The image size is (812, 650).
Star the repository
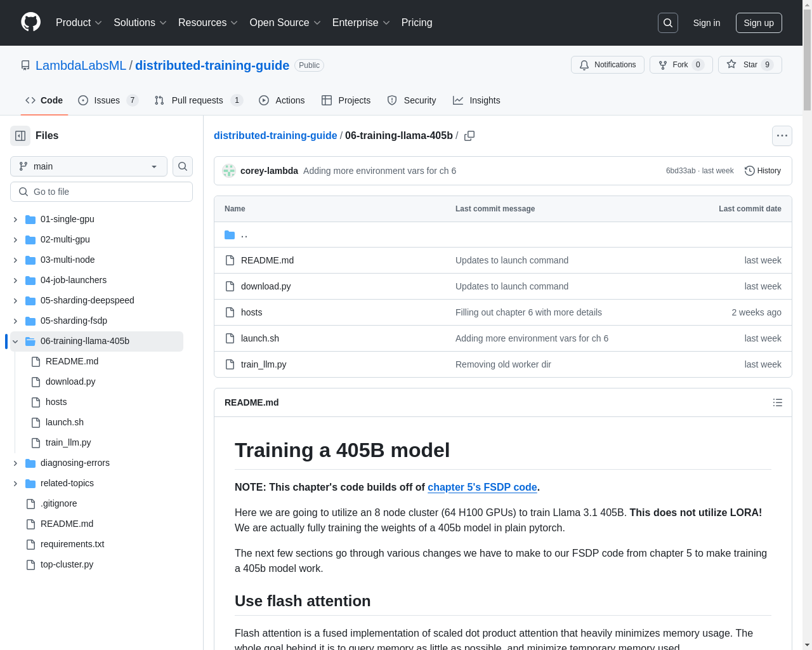pos(750,65)
